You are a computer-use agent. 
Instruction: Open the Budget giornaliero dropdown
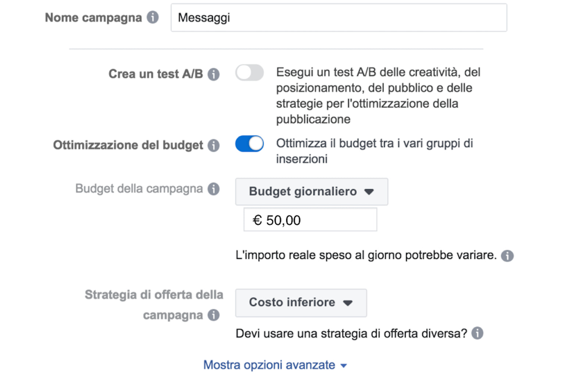(x=312, y=192)
